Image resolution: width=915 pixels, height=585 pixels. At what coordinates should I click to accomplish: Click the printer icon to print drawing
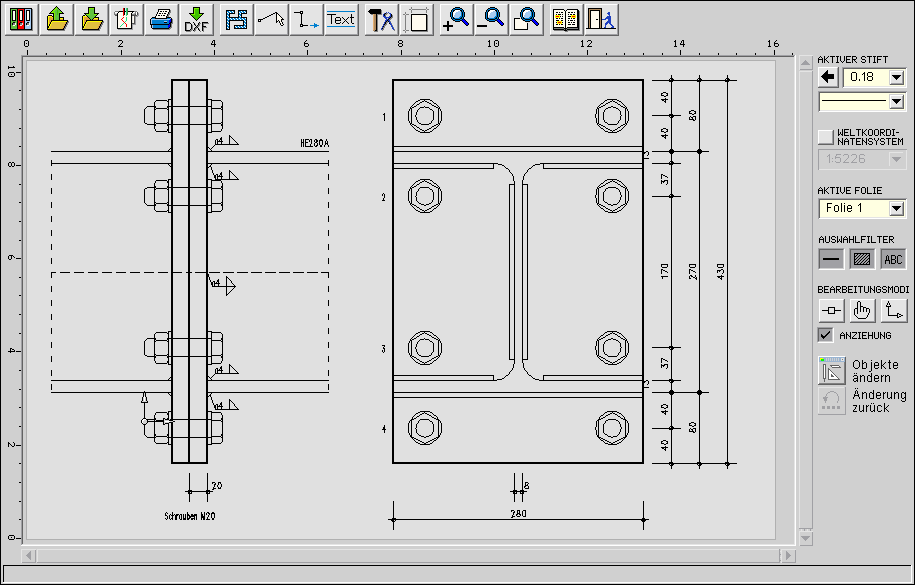[x=161, y=19]
